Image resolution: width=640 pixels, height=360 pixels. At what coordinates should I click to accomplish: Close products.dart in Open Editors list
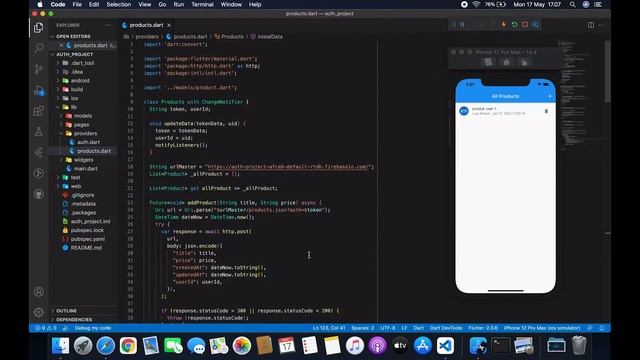tap(61, 45)
